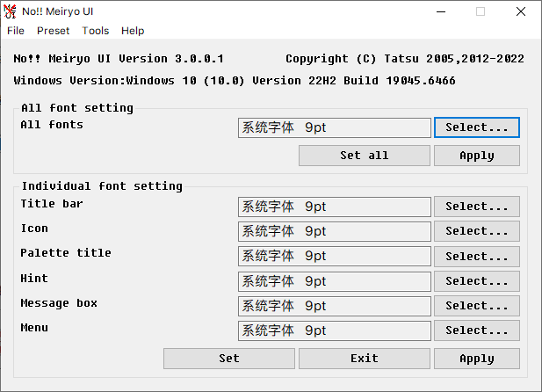Close the No!! Meiryo UI window
The height and width of the screenshot is (392, 542).
(521, 11)
